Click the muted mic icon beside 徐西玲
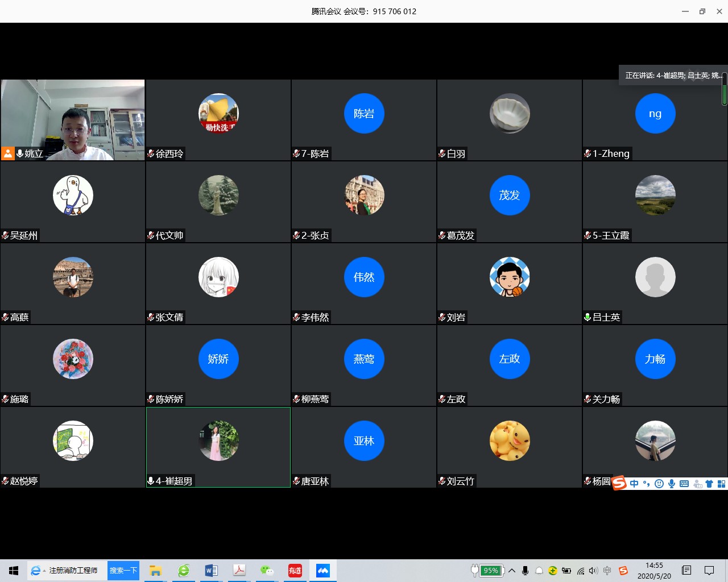This screenshot has height=582, width=728. 151,153
